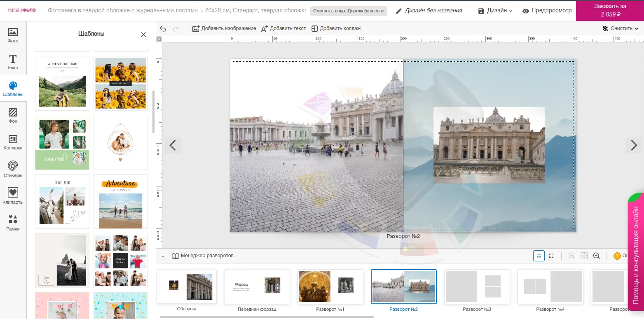This screenshot has width=644, height=319.
Task: Open the ruler settings gear icon
Action: tap(159, 39)
